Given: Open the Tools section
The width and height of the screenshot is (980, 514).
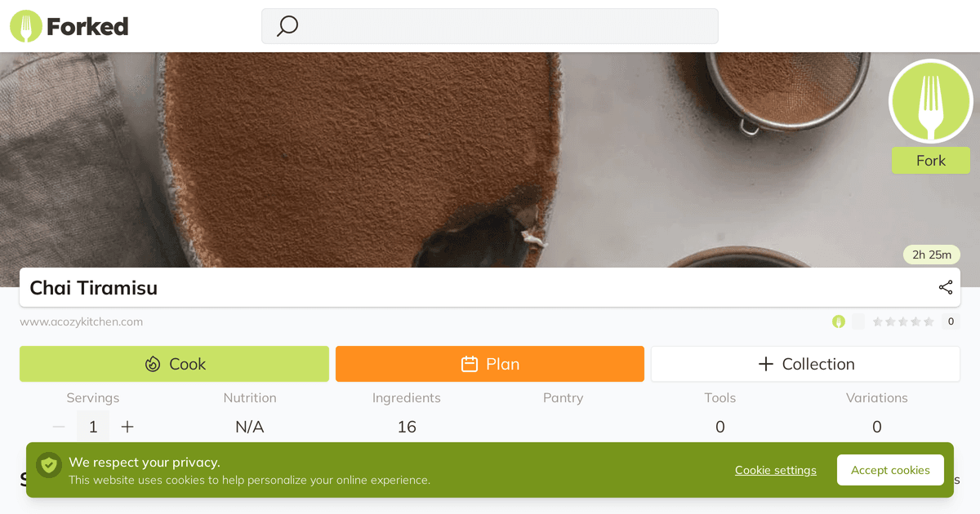Looking at the screenshot, I should click(x=720, y=413).
